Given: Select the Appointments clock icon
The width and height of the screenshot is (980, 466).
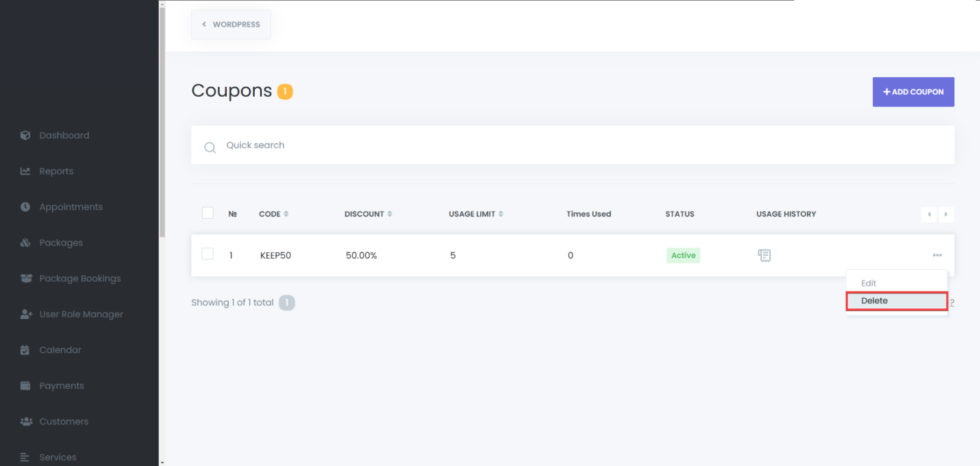Looking at the screenshot, I should (x=25, y=207).
